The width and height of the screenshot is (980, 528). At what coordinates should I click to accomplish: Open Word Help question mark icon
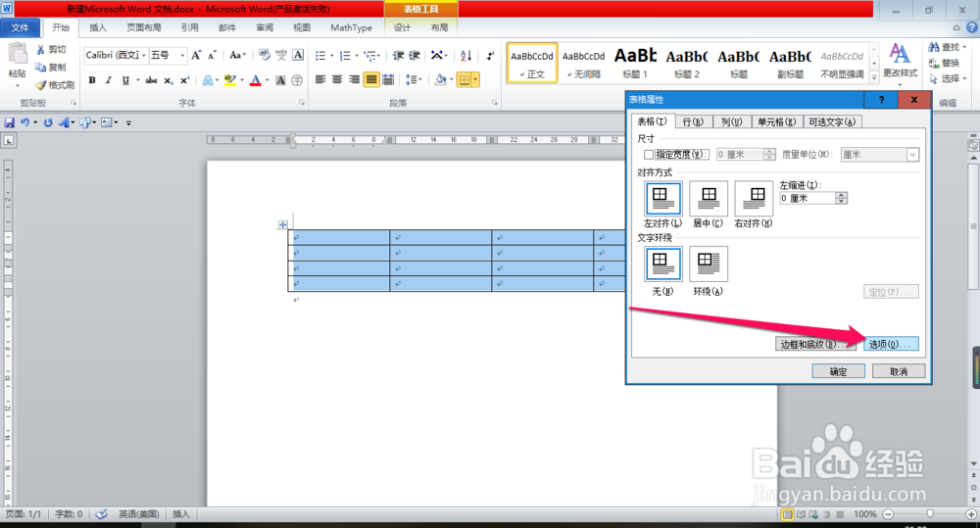(x=972, y=27)
